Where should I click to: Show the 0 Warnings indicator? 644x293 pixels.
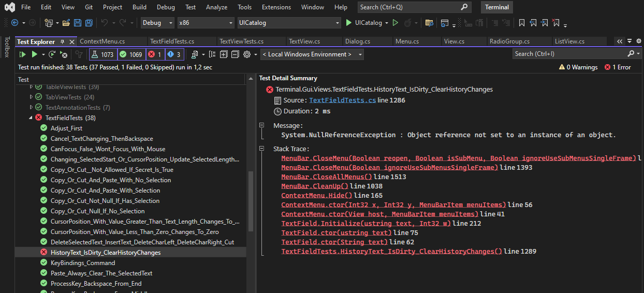point(578,67)
